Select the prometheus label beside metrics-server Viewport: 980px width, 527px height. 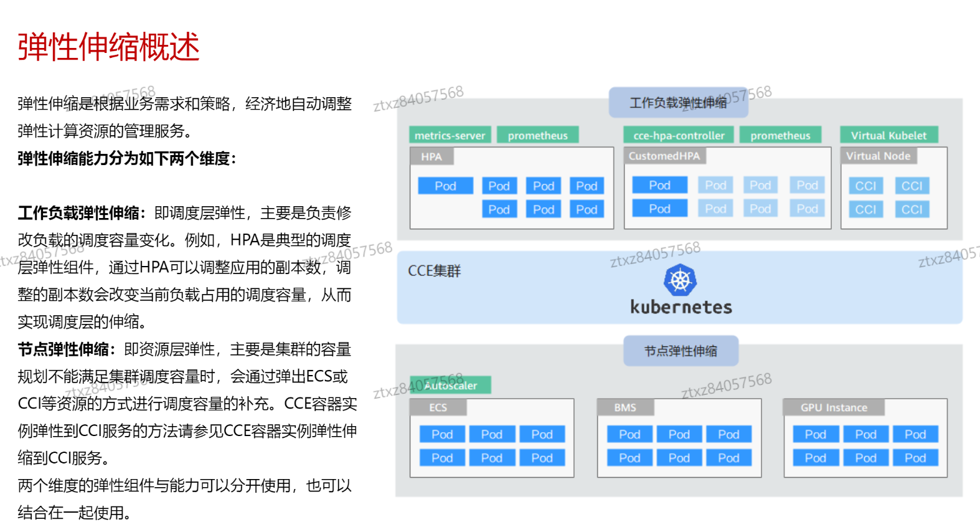[537, 135]
